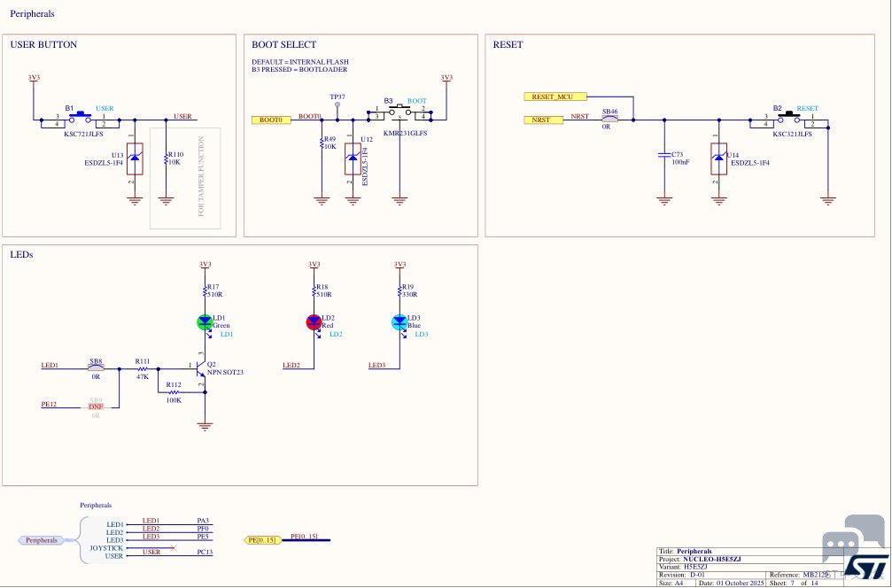Select the R112 100K resistor
This screenshot has width=892, height=588.
[174, 391]
